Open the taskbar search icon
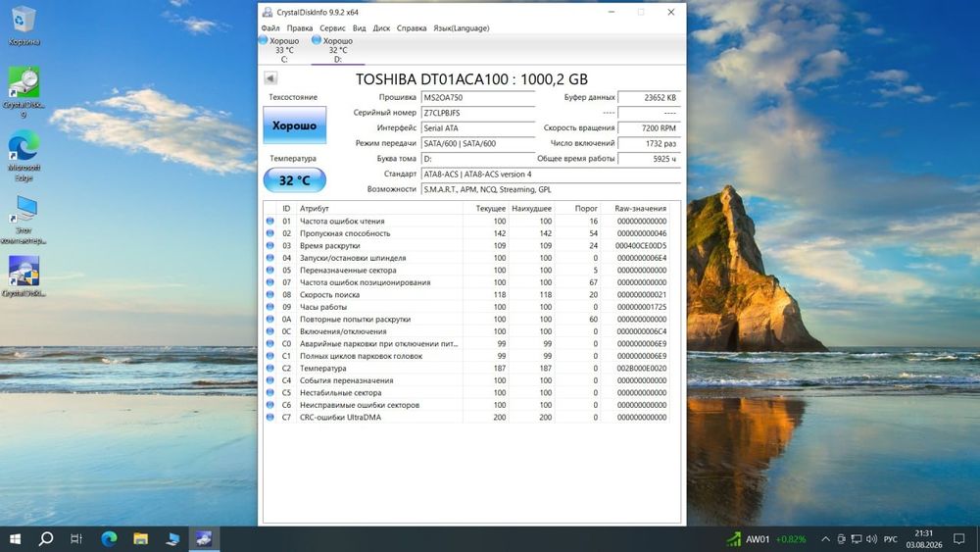980x552 pixels. [x=46, y=539]
